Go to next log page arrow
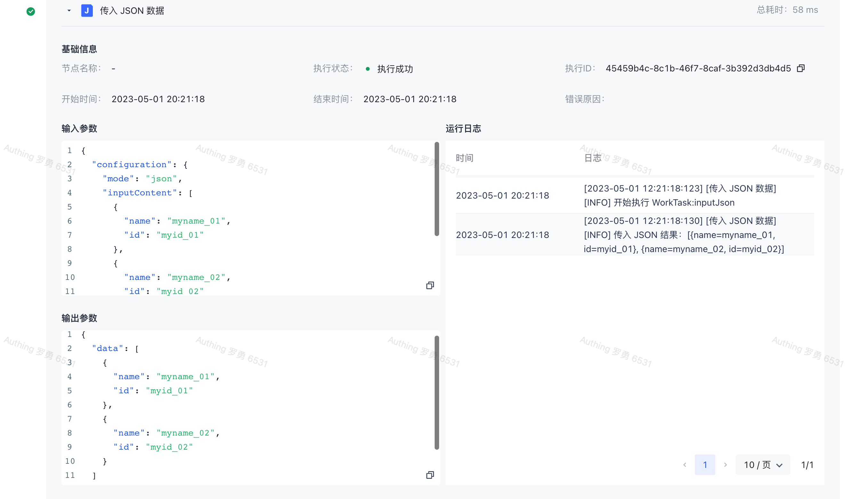Image resolution: width=868 pixels, height=499 pixels. (x=725, y=465)
